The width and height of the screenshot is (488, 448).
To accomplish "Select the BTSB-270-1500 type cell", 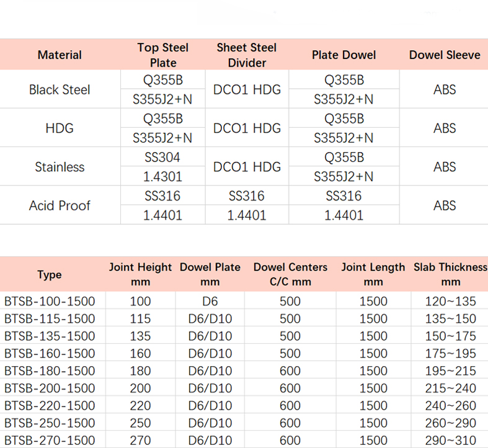I will [50, 440].
